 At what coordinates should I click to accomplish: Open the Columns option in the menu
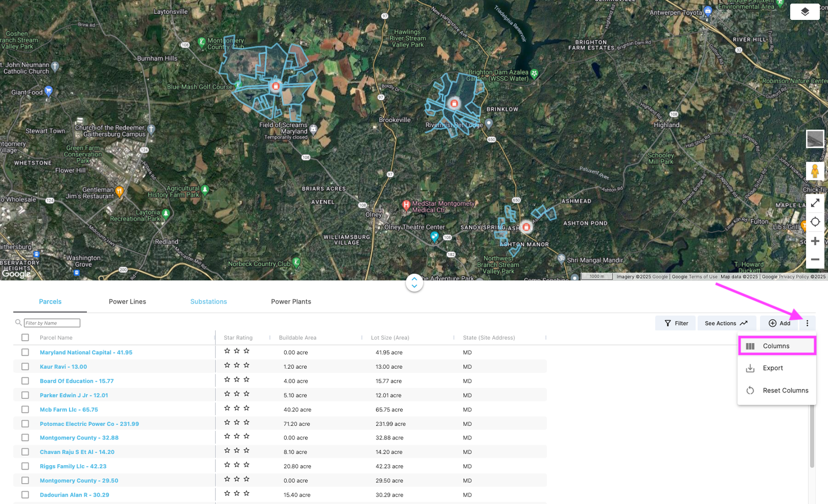point(776,346)
